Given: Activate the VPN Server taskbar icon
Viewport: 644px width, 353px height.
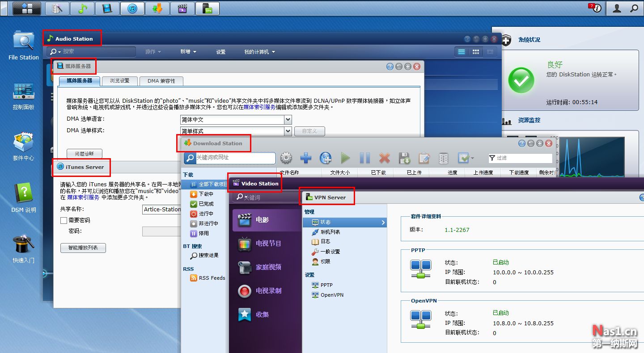Looking at the screenshot, I should [x=208, y=8].
